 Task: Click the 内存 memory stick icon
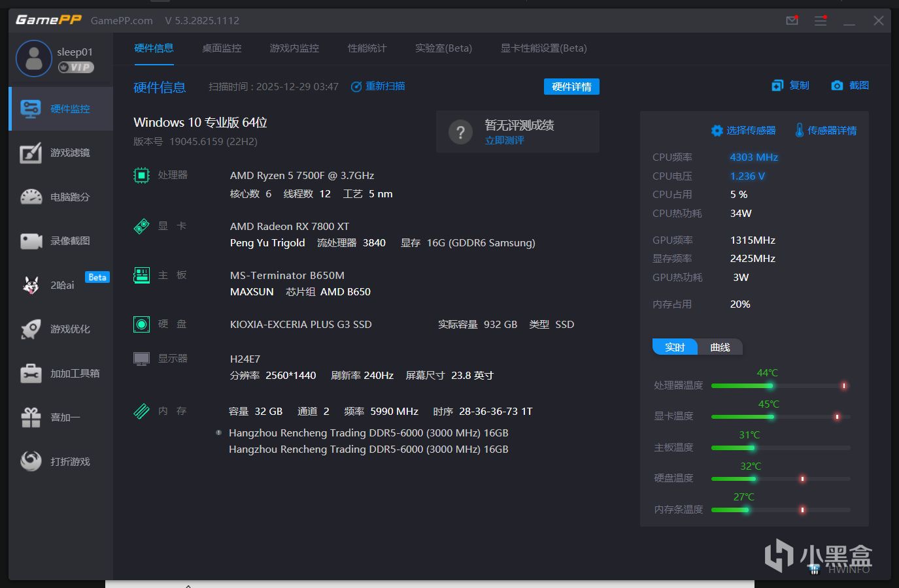tap(141, 411)
